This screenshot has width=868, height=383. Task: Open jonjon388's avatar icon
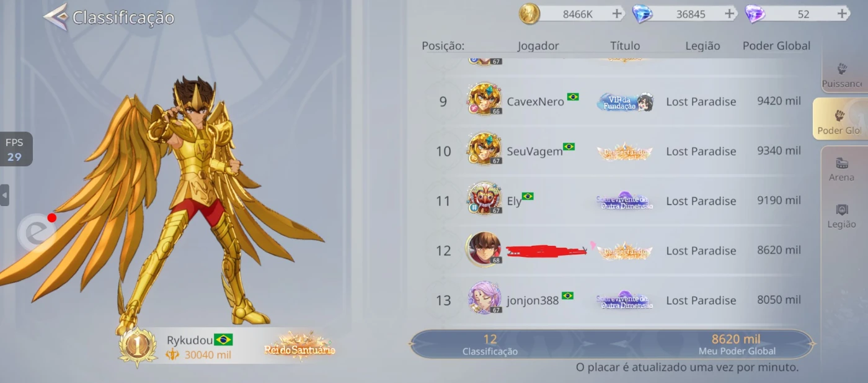(484, 298)
